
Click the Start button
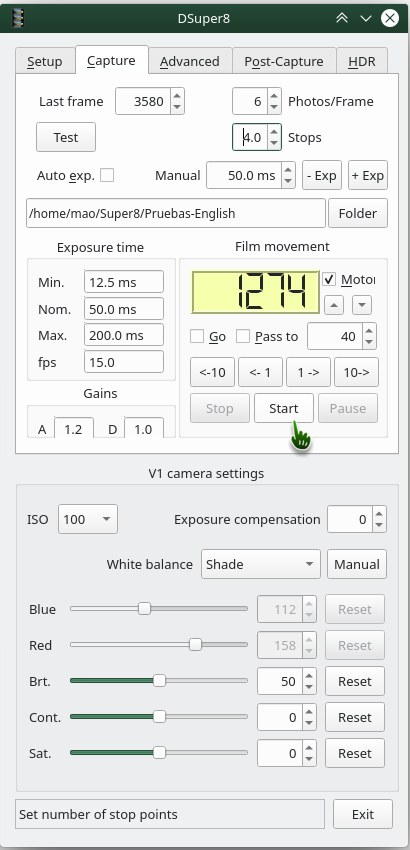coord(284,408)
